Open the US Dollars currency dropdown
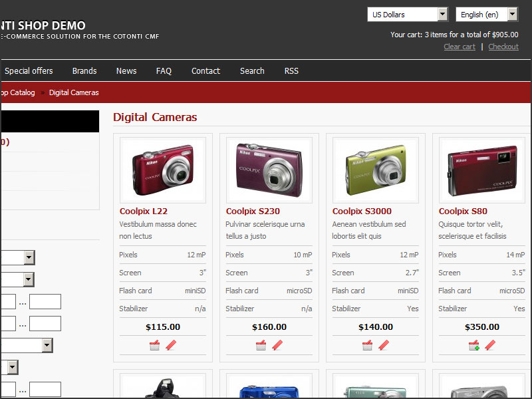Viewport: 532px width, 399px height. coord(408,15)
